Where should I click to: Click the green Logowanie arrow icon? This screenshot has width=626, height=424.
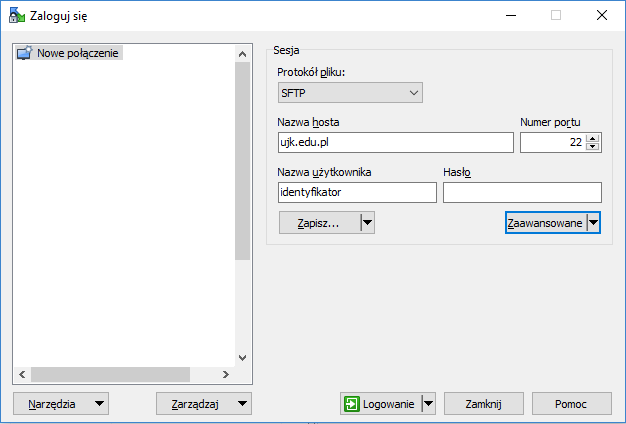[x=351, y=404]
